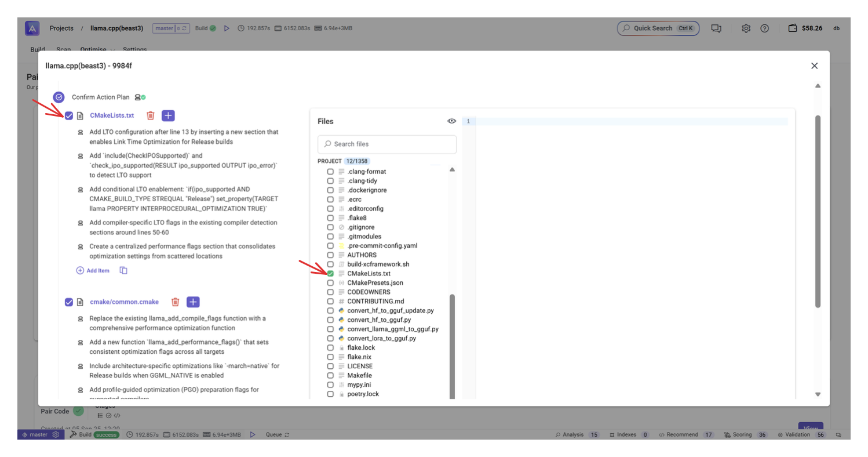Open the chat messages icon
The width and height of the screenshot is (868, 457).
716,28
